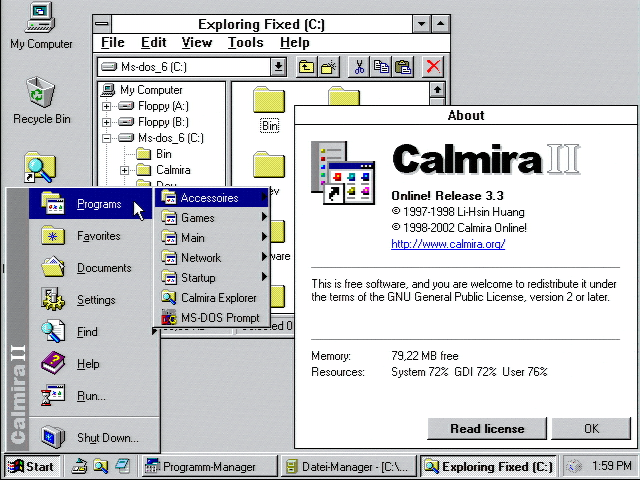Viewport: 640px width, 480px height.
Task: Choose Shut Down from Start menu
Action: coord(107,437)
